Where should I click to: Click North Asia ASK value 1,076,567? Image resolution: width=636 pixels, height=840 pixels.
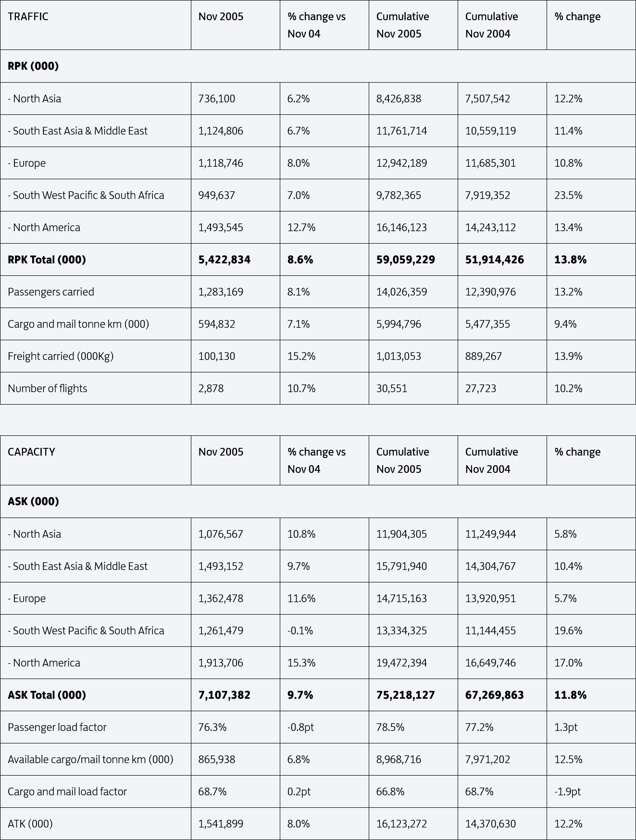236,534
